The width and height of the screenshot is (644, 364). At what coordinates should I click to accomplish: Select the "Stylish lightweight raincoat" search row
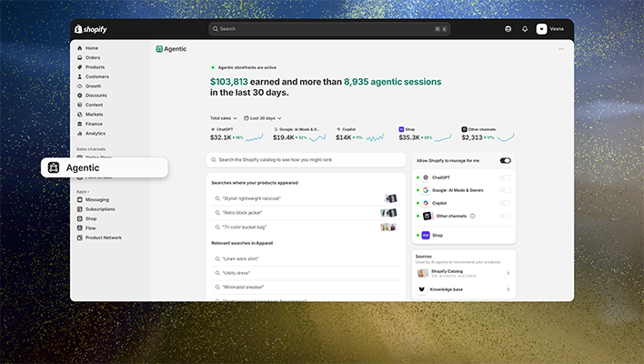point(306,198)
